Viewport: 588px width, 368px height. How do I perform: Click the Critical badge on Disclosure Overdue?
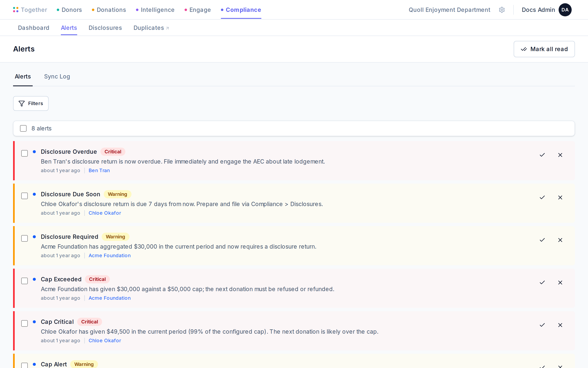tap(113, 152)
